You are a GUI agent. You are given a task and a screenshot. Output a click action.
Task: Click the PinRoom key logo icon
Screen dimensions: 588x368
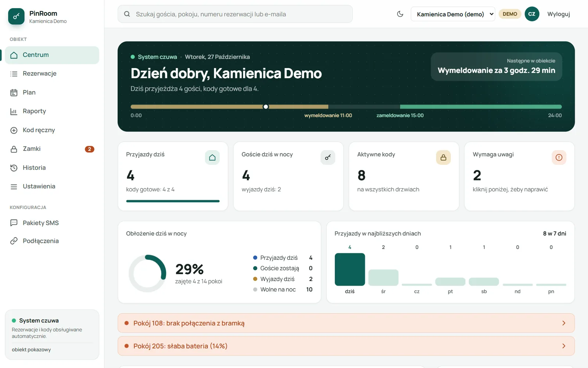[x=16, y=17]
